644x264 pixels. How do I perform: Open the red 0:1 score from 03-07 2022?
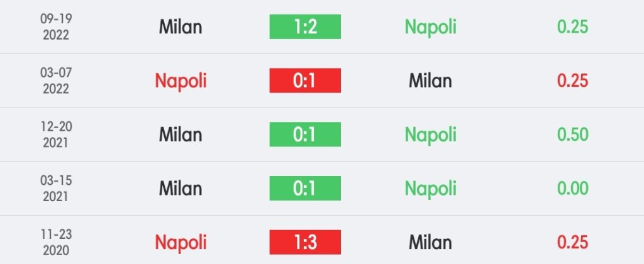coord(305,80)
